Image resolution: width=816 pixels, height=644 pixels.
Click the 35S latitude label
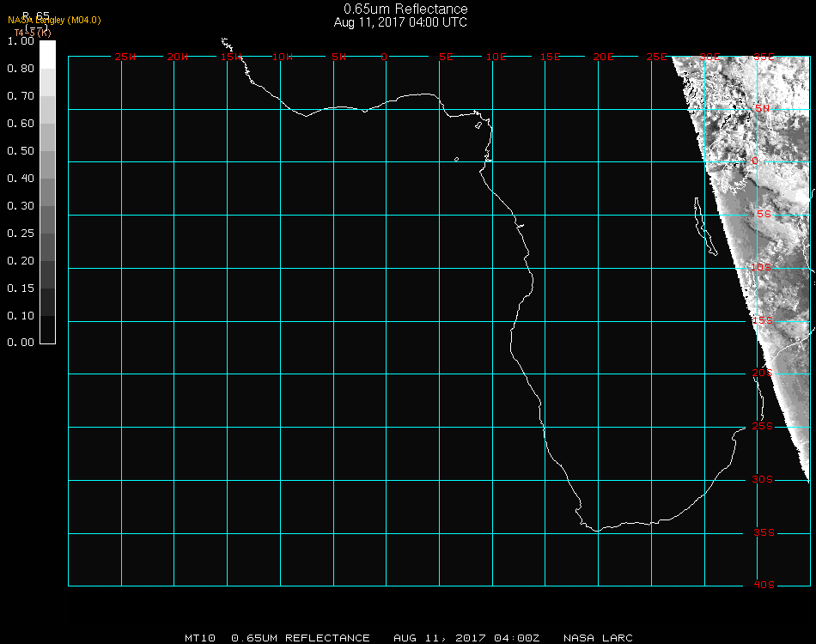(764, 532)
